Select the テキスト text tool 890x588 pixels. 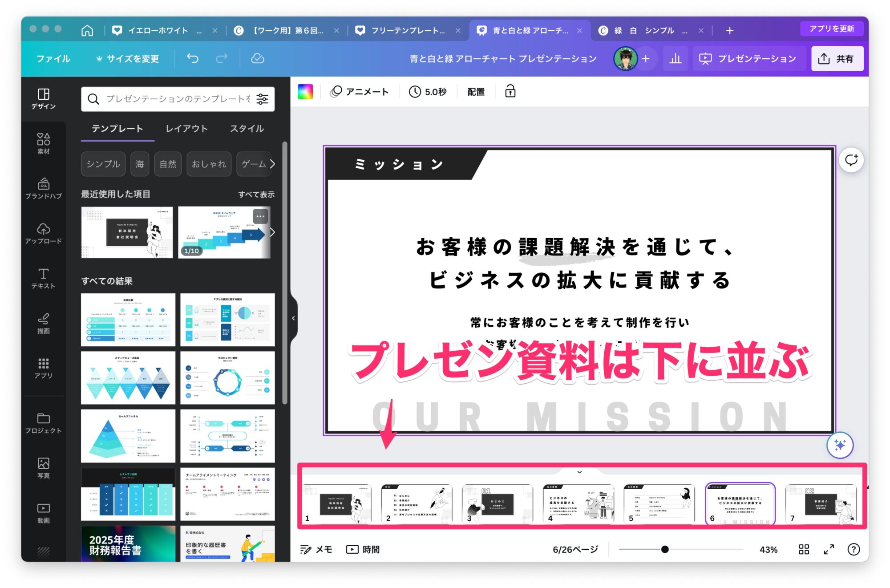[x=43, y=278]
